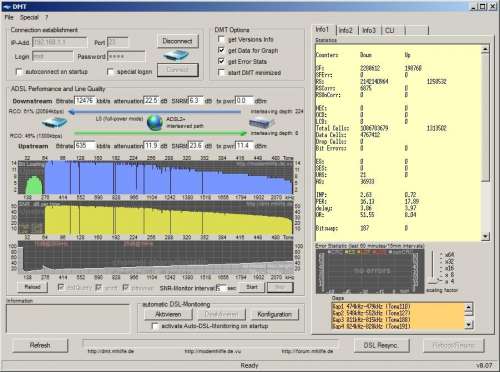Click down arrow of Statistics scrollbar
Screen dimensions: 500x372
[485, 236]
